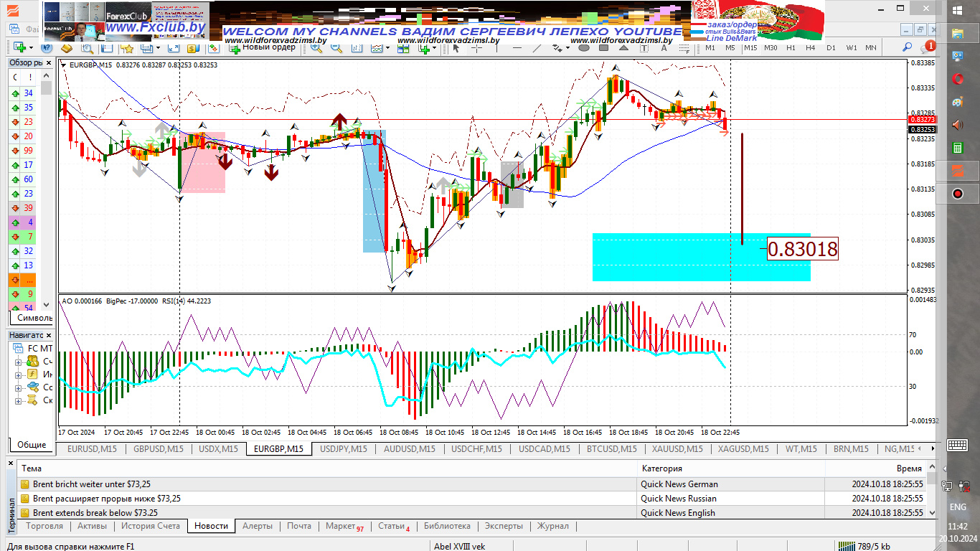
Task: Switch to EURUSD,M15 chart tab
Action: [92, 449]
